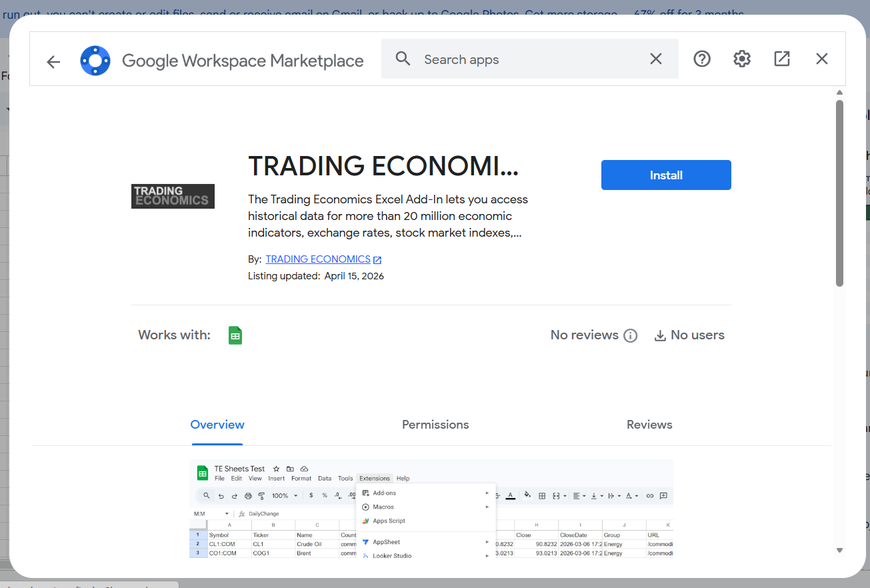
Task: Focus the Search apps field
Action: point(530,59)
